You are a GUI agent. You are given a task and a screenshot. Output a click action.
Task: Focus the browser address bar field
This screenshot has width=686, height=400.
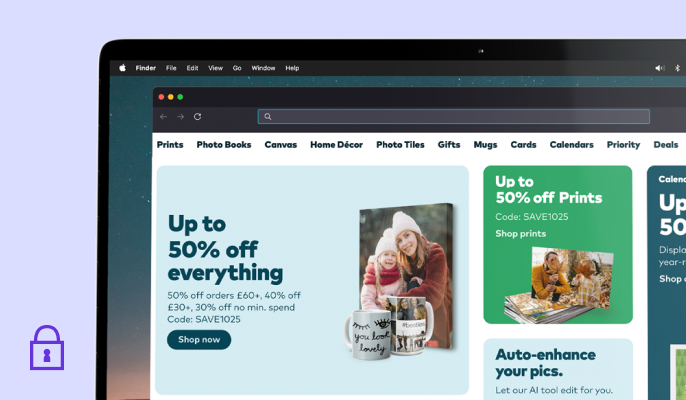[454, 117]
